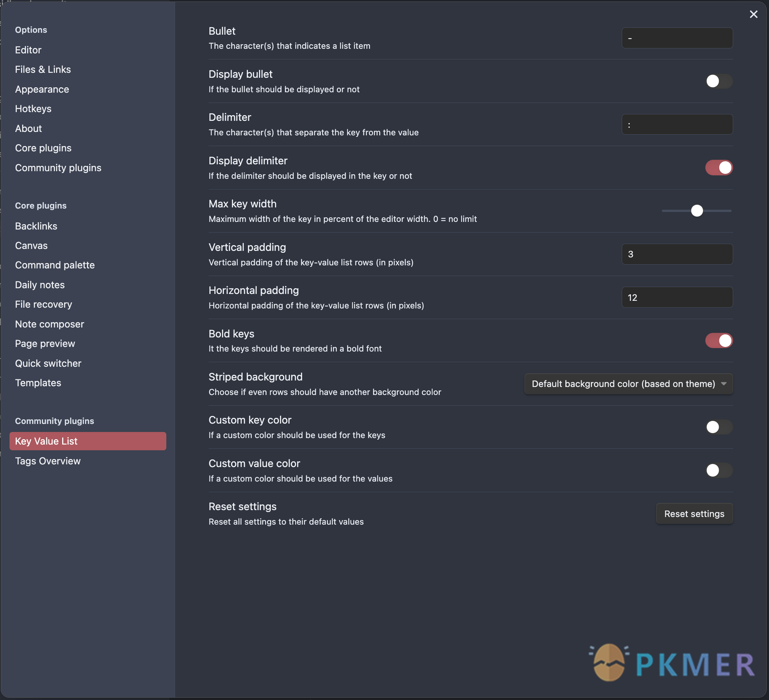Go to the Hotkeys settings tab
Screen dimensions: 769x700
tap(33, 109)
